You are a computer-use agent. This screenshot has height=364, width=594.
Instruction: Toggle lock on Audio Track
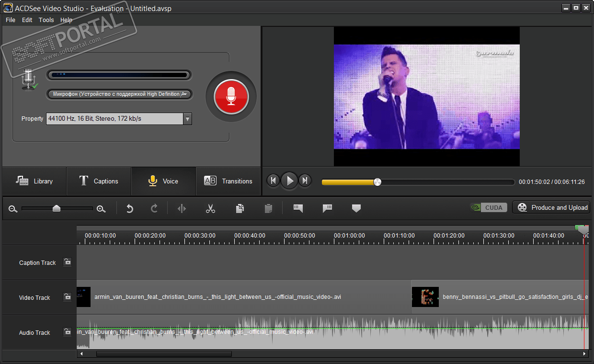[x=68, y=332]
